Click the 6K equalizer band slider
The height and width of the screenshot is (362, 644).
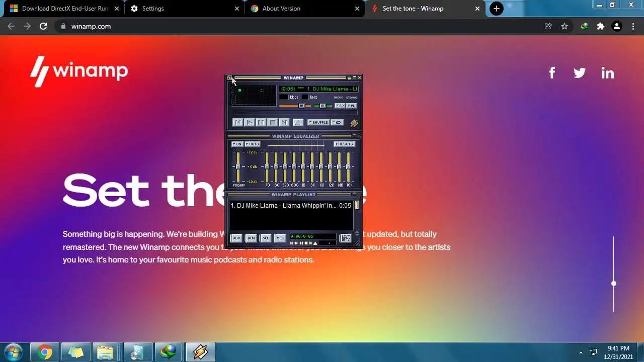[x=321, y=167]
